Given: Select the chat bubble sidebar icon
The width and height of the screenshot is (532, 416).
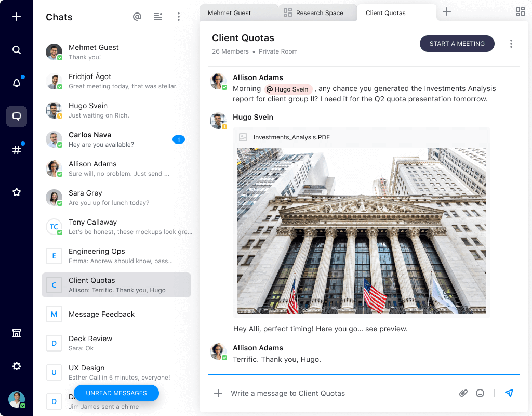Looking at the screenshot, I should pyautogui.click(x=17, y=116).
